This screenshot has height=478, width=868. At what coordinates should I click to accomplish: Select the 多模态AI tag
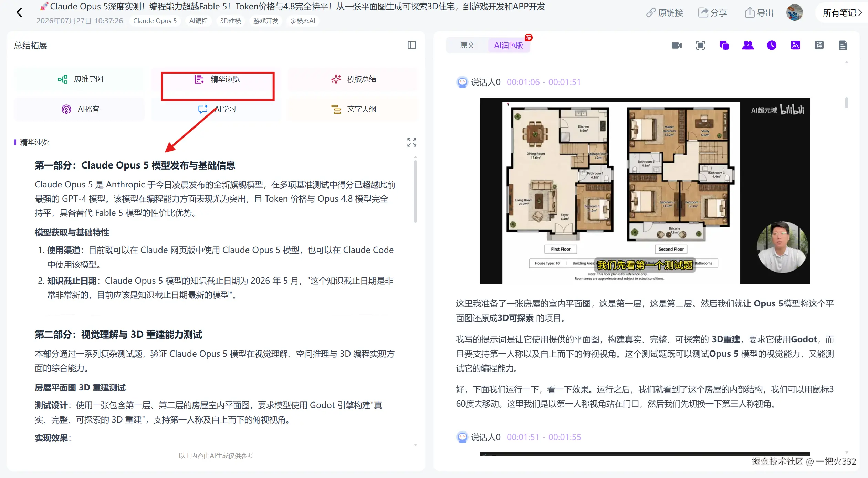303,21
